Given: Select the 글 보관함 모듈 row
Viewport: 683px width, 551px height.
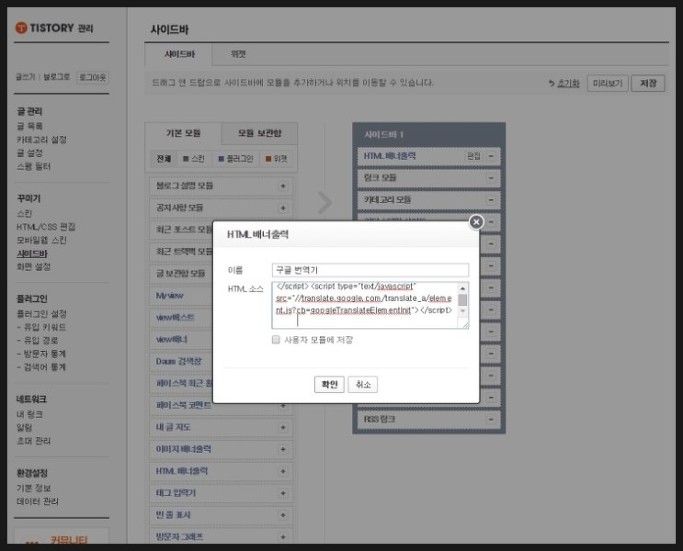Looking at the screenshot, I should pos(181,274).
